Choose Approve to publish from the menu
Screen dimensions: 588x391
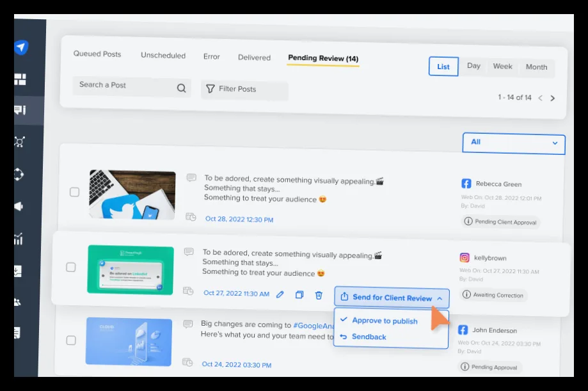(385, 321)
